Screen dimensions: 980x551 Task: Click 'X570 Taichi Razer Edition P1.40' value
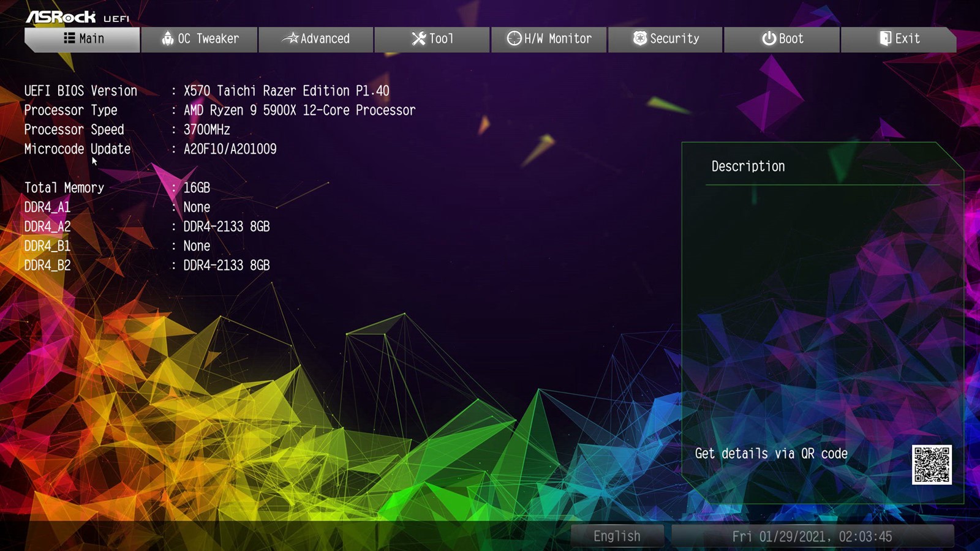coord(286,91)
